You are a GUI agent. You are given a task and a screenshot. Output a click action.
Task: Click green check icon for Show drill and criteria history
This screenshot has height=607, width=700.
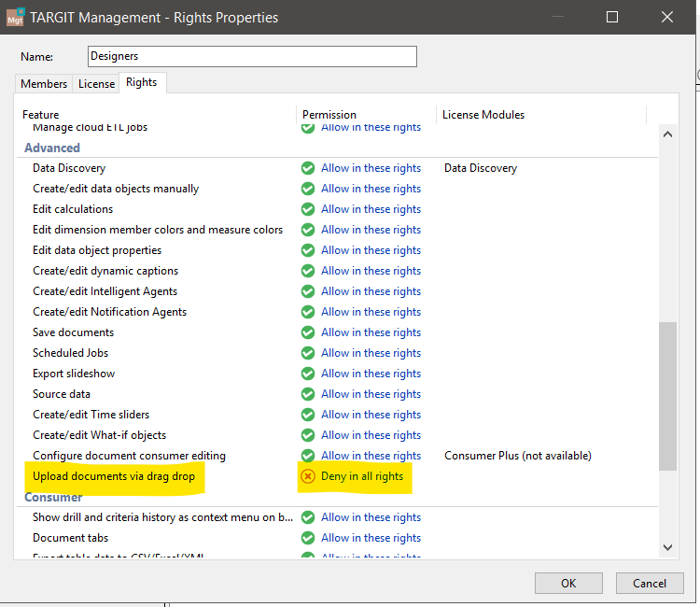[x=308, y=517]
